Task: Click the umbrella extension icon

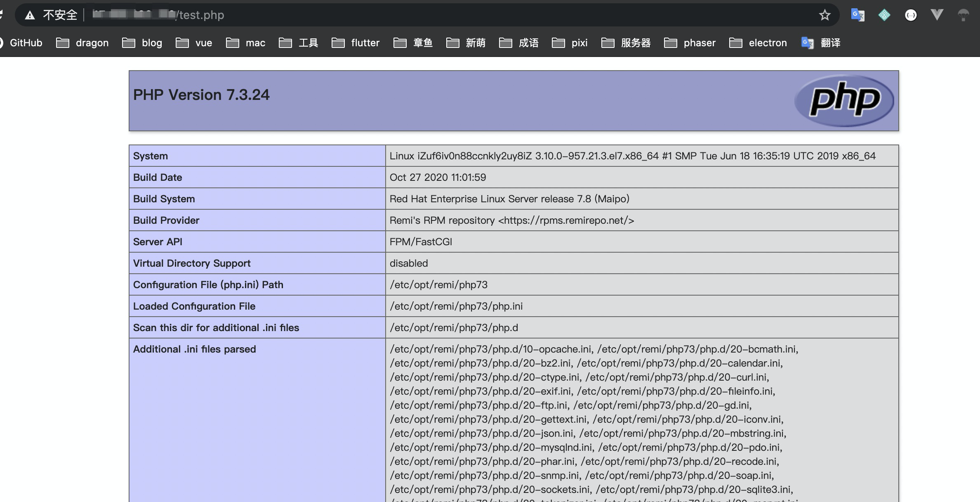Action: point(964,15)
